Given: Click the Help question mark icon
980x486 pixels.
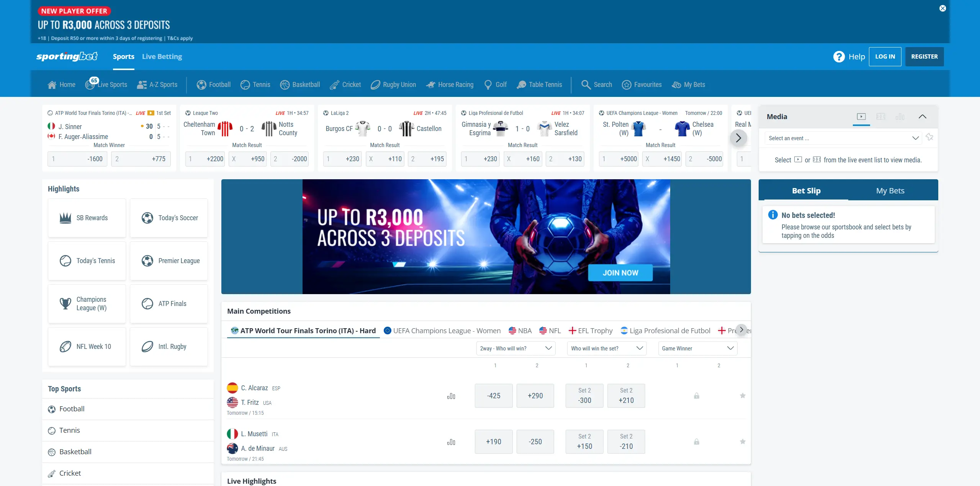Looking at the screenshot, I should [839, 57].
